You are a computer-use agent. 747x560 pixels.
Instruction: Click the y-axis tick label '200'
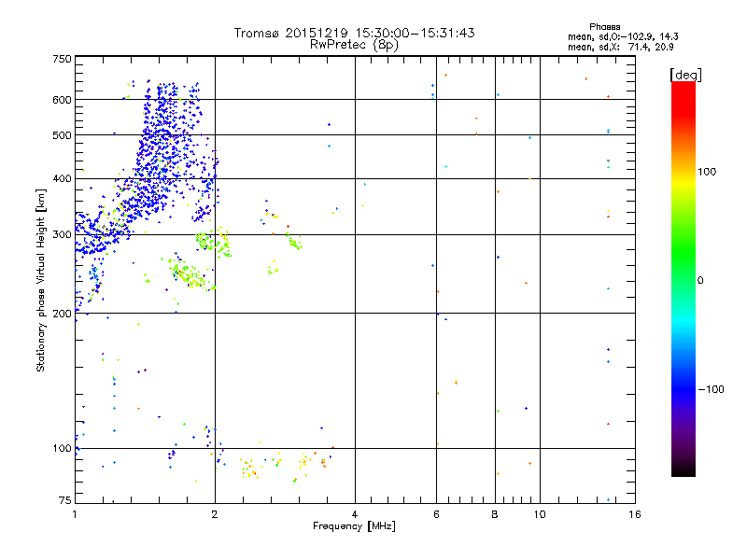62,314
